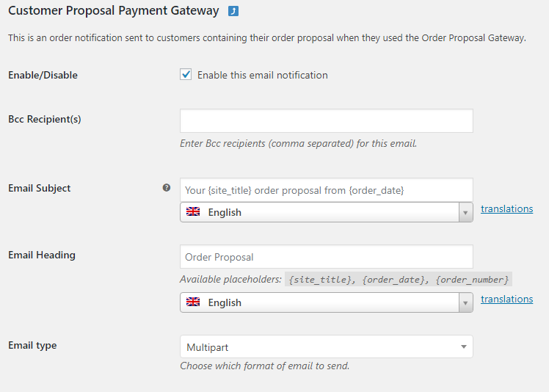Expand the Email Heading language dropdown arrow

465,302
